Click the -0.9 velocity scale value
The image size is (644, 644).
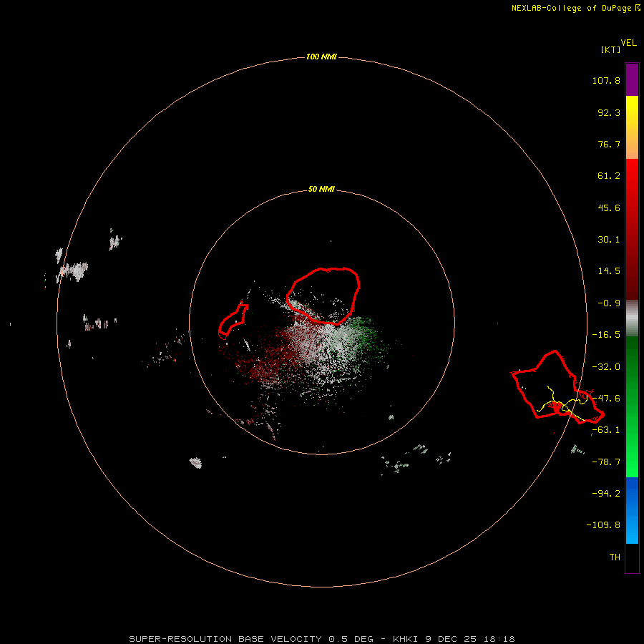tap(609, 303)
